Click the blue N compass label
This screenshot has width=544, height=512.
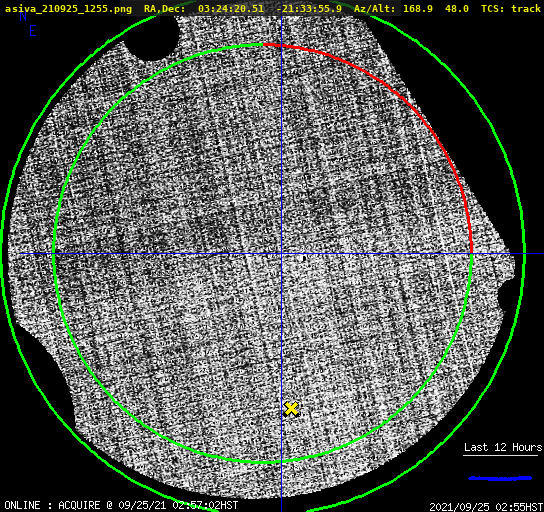pyautogui.click(x=23, y=16)
